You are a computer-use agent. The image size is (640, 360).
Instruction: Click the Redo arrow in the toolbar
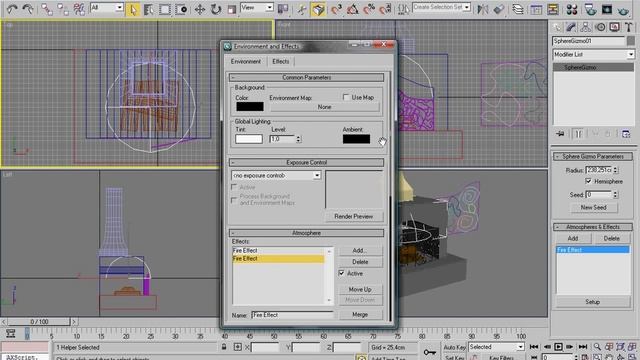point(28,9)
